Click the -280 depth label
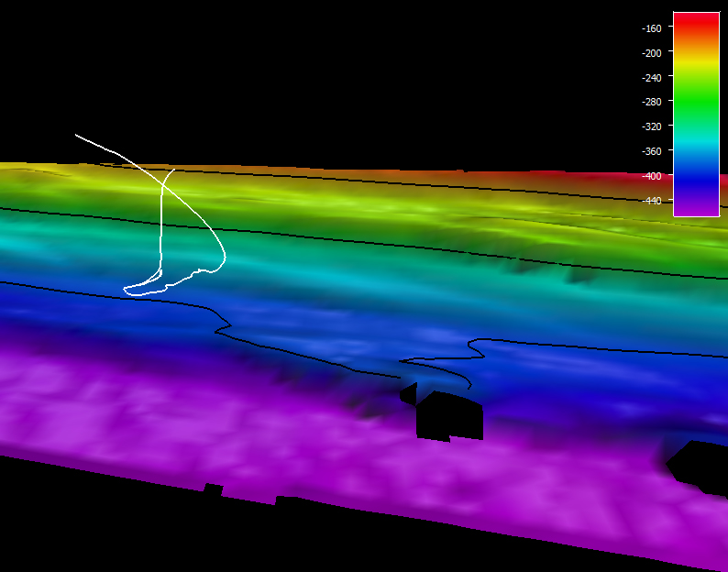728x572 pixels. click(x=651, y=102)
